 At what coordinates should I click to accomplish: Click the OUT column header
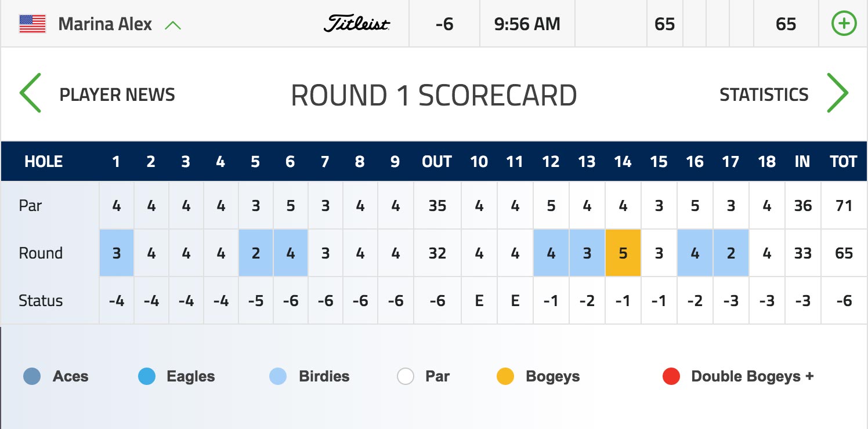[437, 162]
